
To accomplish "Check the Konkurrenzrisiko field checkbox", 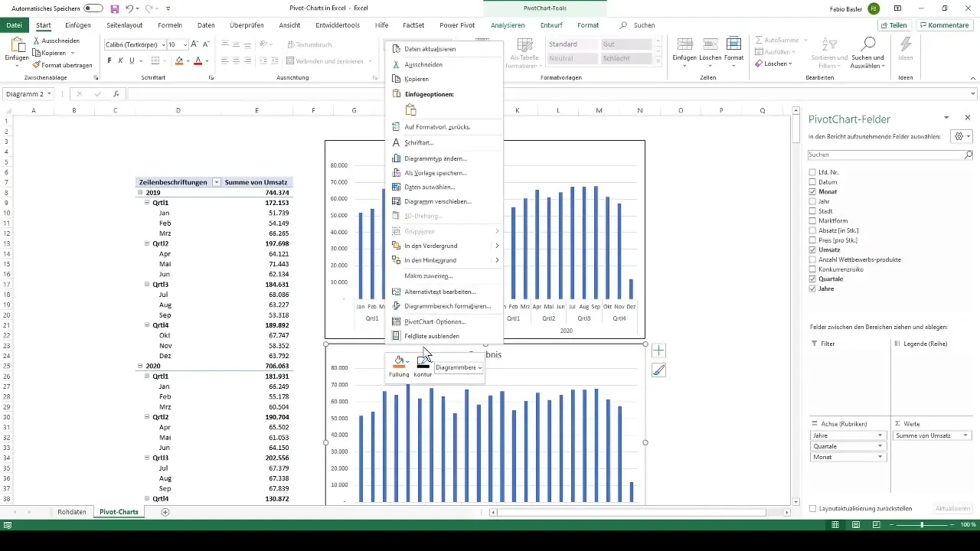I will pyautogui.click(x=812, y=269).
